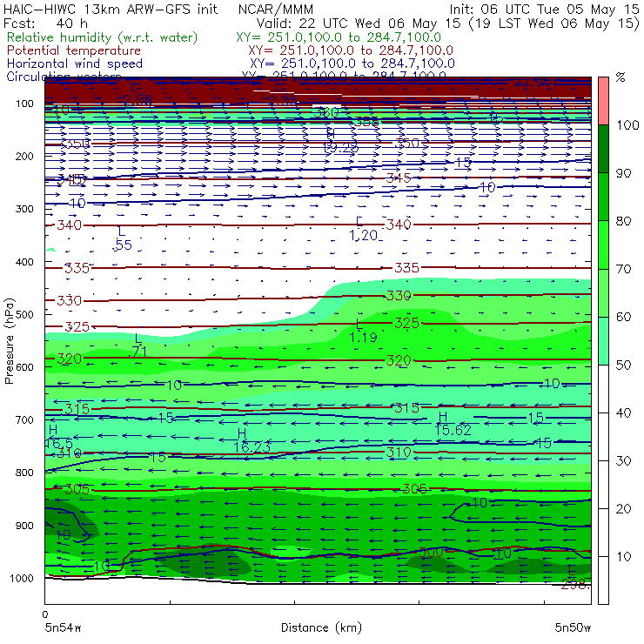Click 'Init: 06 UTC Tue 05 May 15'

pos(544,9)
